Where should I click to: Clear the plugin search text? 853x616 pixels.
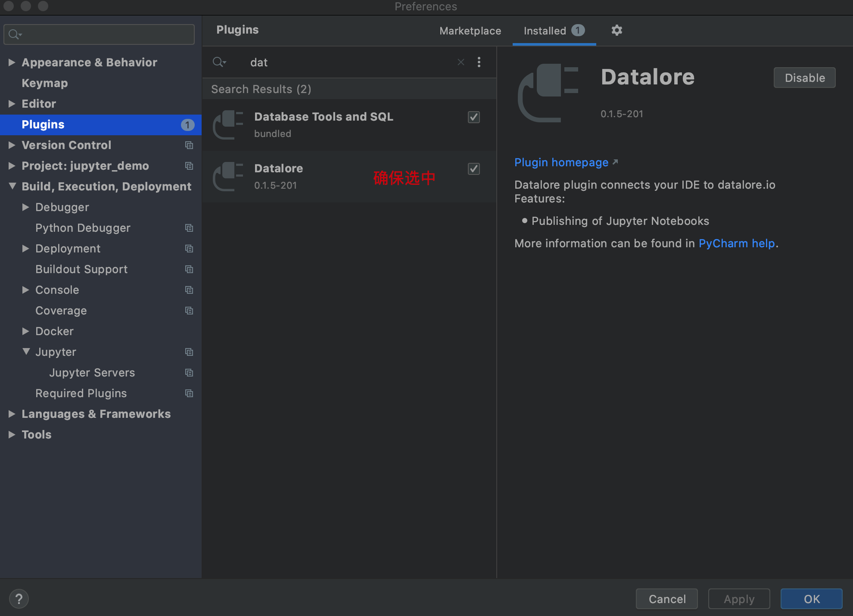(461, 62)
